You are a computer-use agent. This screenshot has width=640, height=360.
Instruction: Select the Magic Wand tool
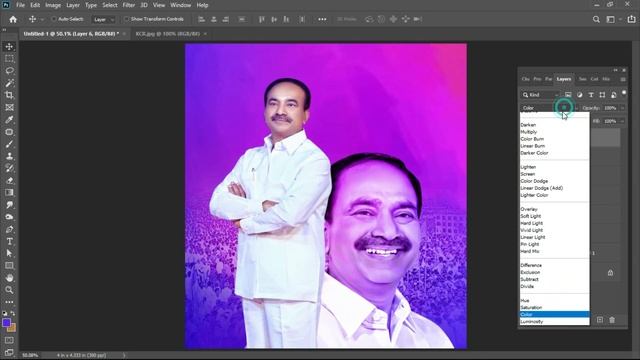(x=9, y=83)
